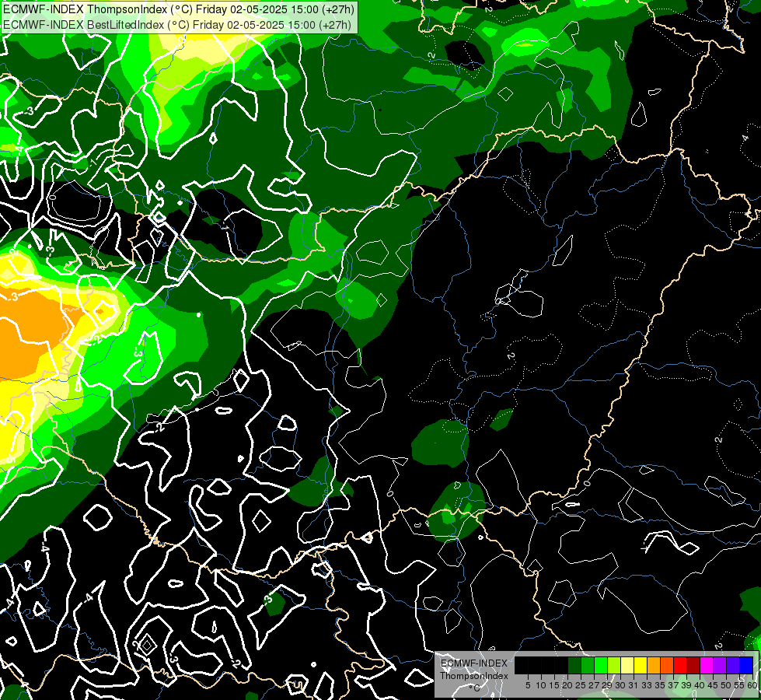Image resolution: width=761 pixels, height=700 pixels.
Task: Select the yellow-green 29–30 legend swatch
Action: [x=614, y=665]
